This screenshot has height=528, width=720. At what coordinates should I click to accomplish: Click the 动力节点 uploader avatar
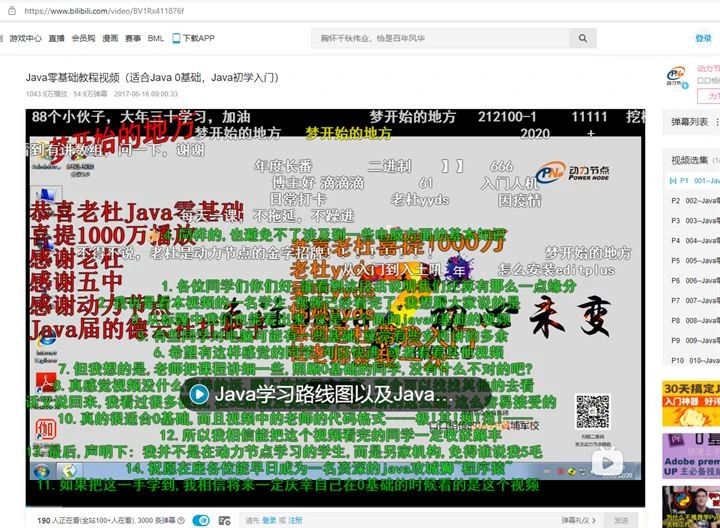point(677,76)
